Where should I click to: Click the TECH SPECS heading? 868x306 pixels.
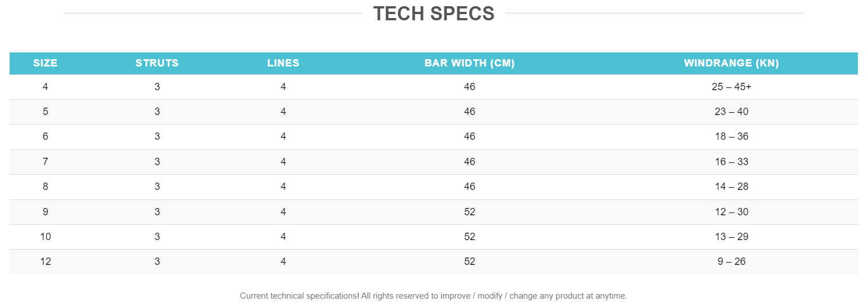434,14
